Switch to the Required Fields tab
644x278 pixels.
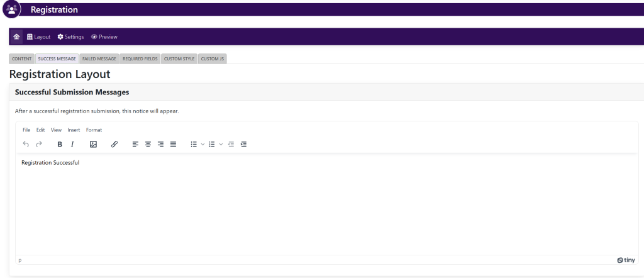[140, 58]
